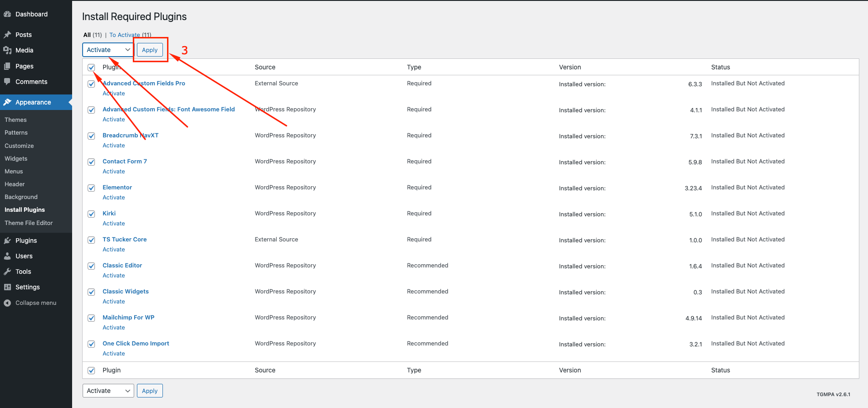Toggle the select-all checkbox in table footer
This screenshot has height=408, width=868.
point(91,371)
